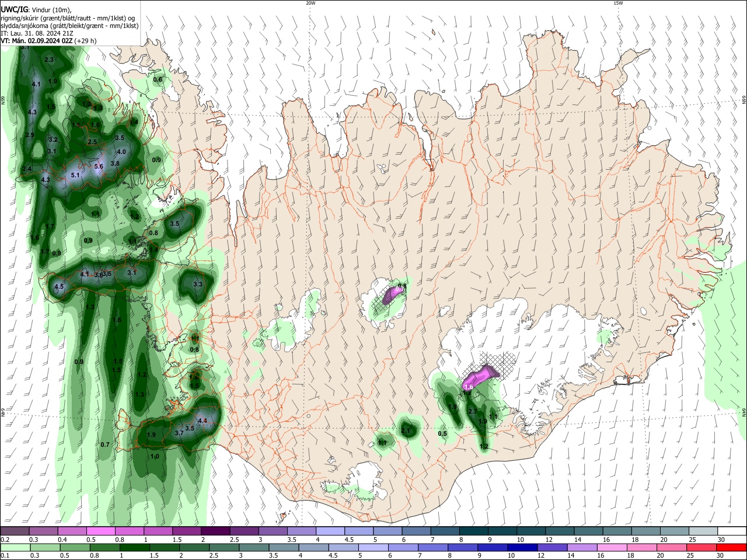Viewport: 747px width, 560px height.
Task: Select the 3.7 precipitation value
Action: pyautogui.click(x=179, y=433)
